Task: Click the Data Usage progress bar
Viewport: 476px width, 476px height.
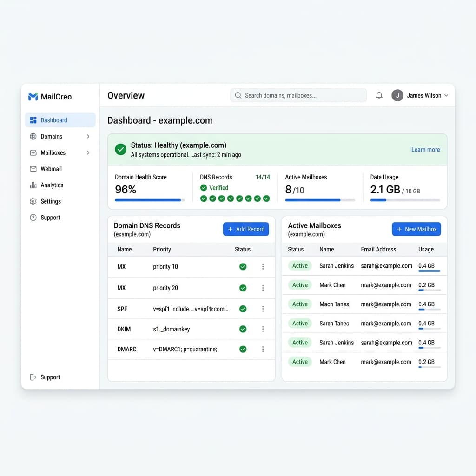Action: (x=405, y=200)
